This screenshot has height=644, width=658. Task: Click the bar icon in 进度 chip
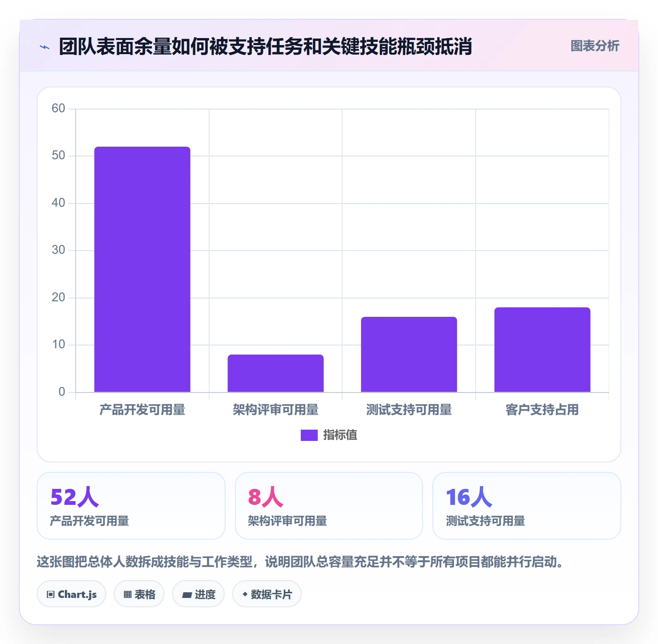pyautogui.click(x=187, y=595)
